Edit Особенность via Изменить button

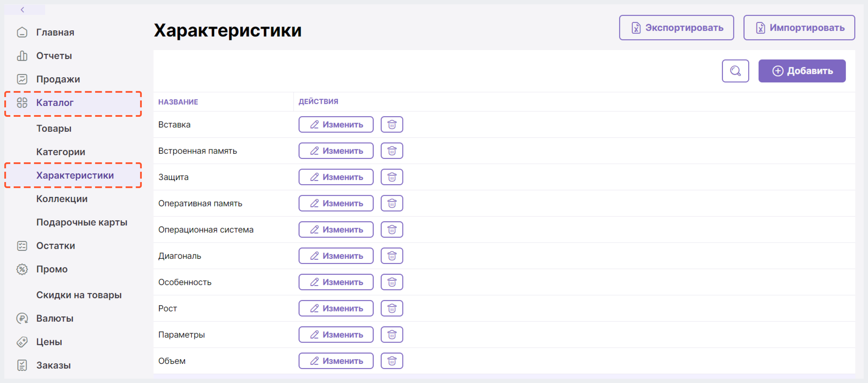coord(336,282)
